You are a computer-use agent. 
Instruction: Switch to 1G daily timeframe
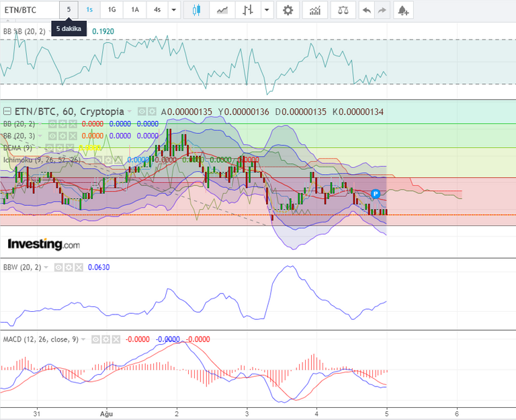(112, 10)
